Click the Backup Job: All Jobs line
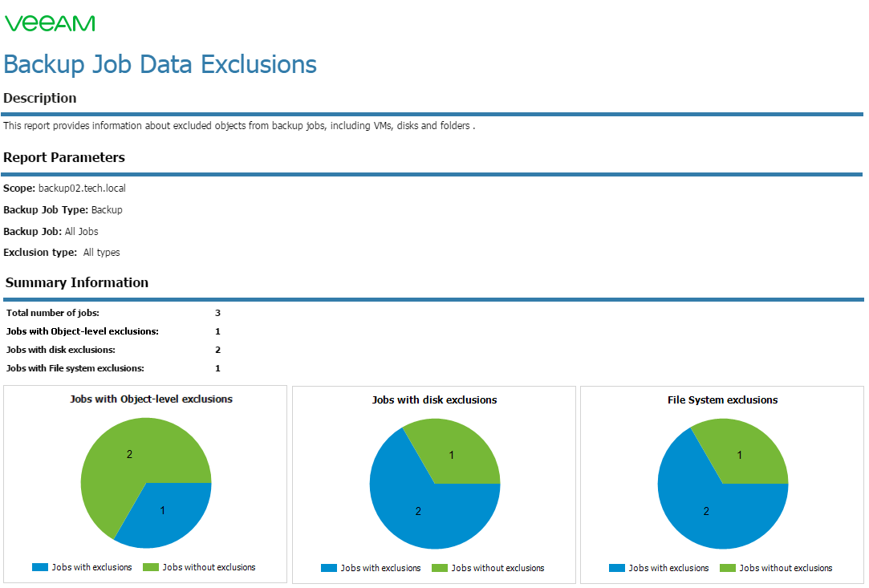Image resolution: width=869 pixels, height=588 pixels. point(51,232)
